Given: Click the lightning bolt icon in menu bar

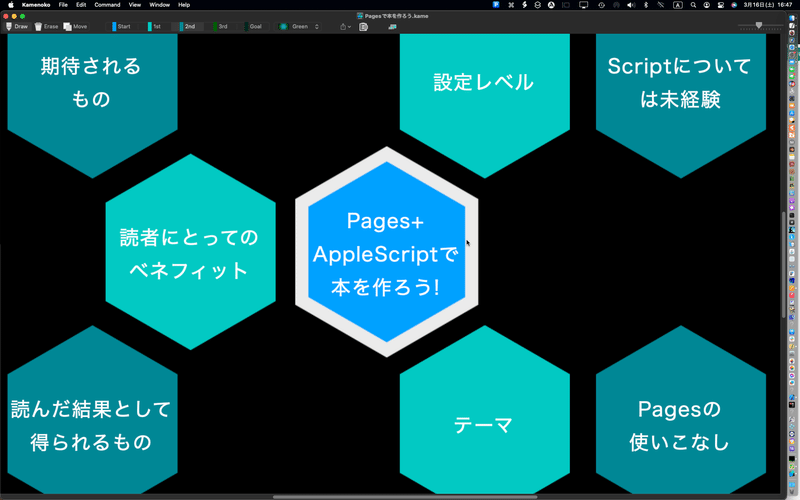Looking at the screenshot, I should pyautogui.click(x=524, y=5).
